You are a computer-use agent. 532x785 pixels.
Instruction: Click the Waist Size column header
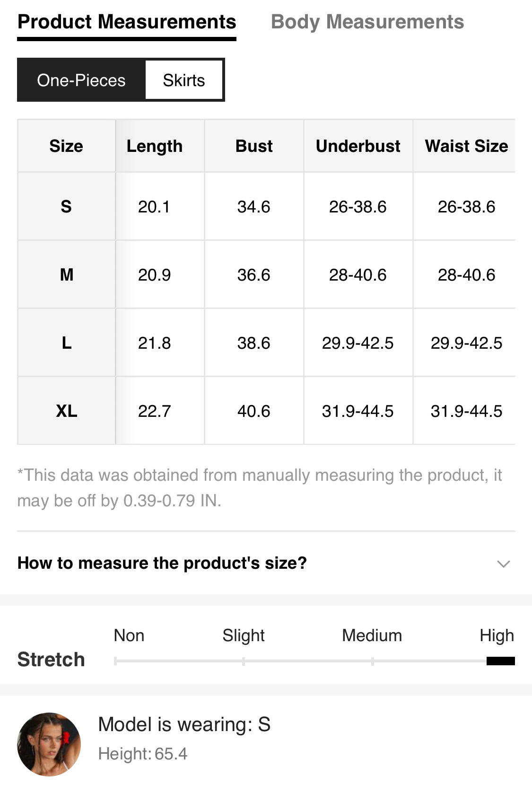click(466, 146)
